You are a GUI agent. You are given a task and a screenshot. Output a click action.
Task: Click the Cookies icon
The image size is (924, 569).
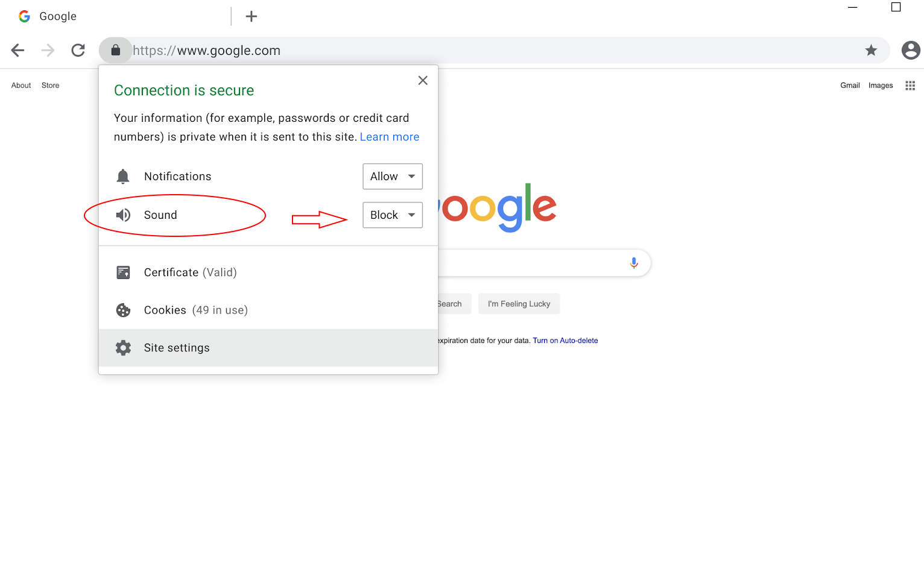click(x=123, y=310)
